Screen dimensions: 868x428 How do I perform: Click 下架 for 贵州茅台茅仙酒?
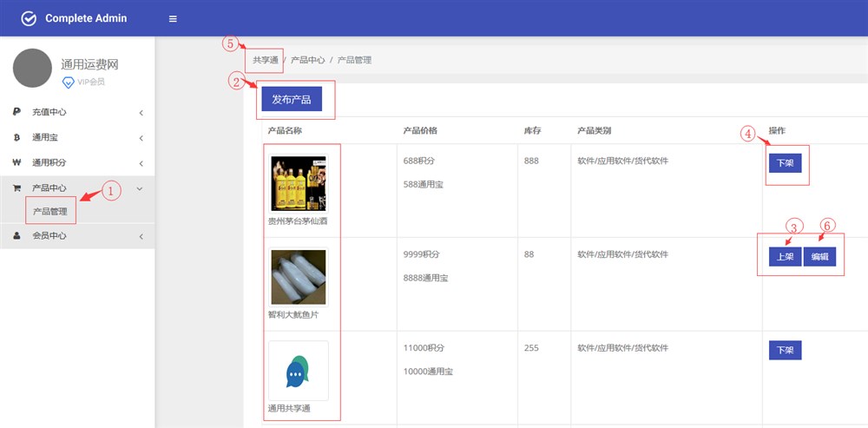pyautogui.click(x=785, y=163)
